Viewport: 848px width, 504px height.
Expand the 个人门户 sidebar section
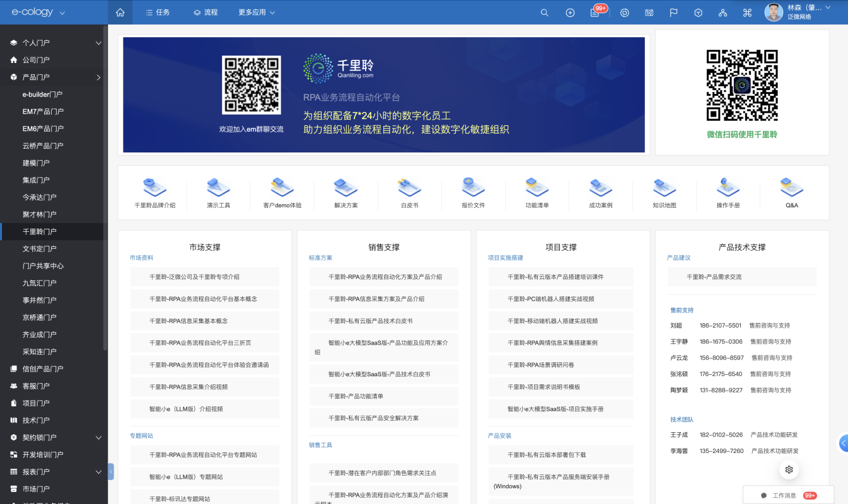[x=98, y=43]
